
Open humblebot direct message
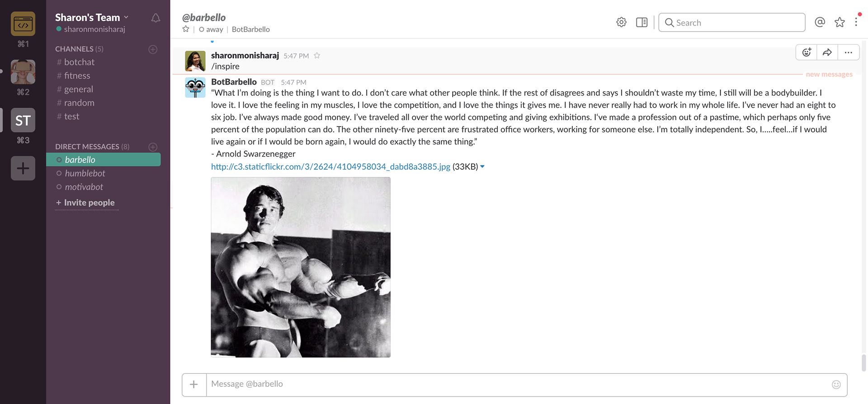[85, 173]
